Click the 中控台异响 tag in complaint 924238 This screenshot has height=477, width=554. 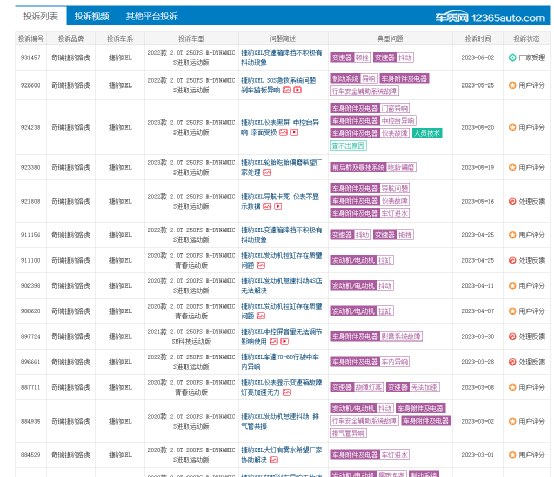click(398, 120)
